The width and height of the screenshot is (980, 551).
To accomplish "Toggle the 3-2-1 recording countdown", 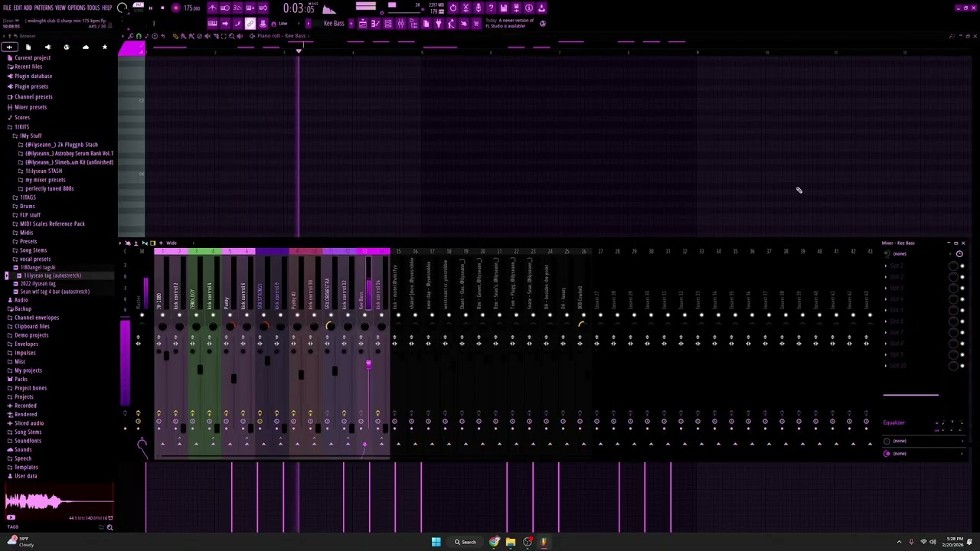I will click(237, 8).
